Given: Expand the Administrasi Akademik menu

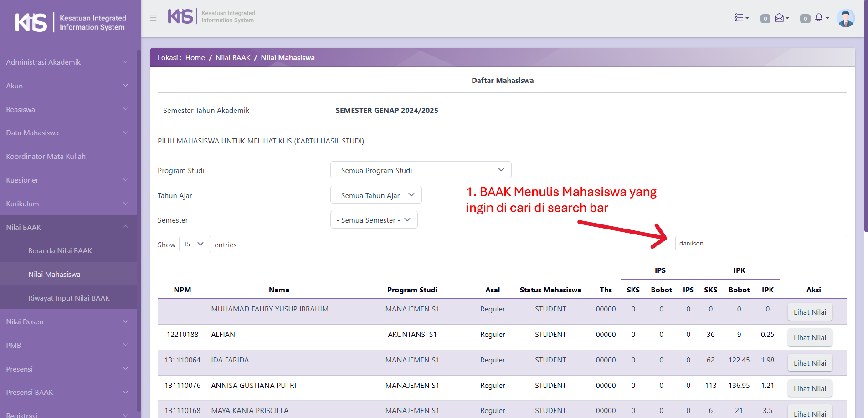Looking at the screenshot, I should 68,62.
